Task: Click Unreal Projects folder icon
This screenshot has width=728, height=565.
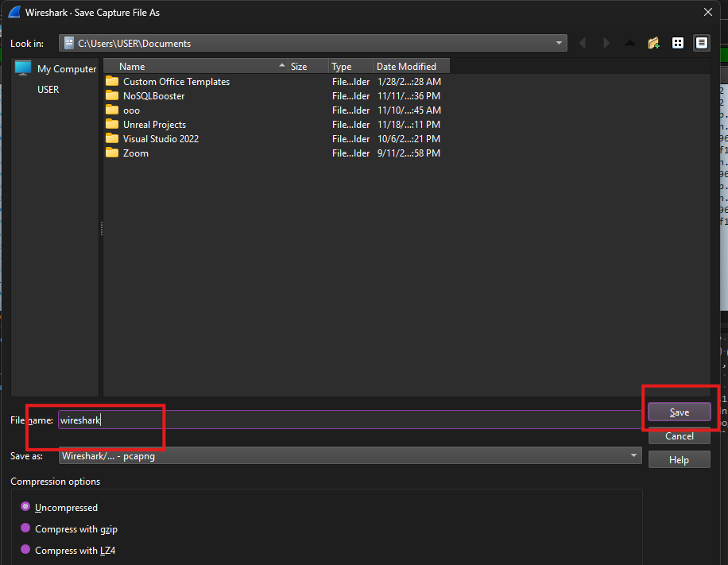Action: coord(112,125)
